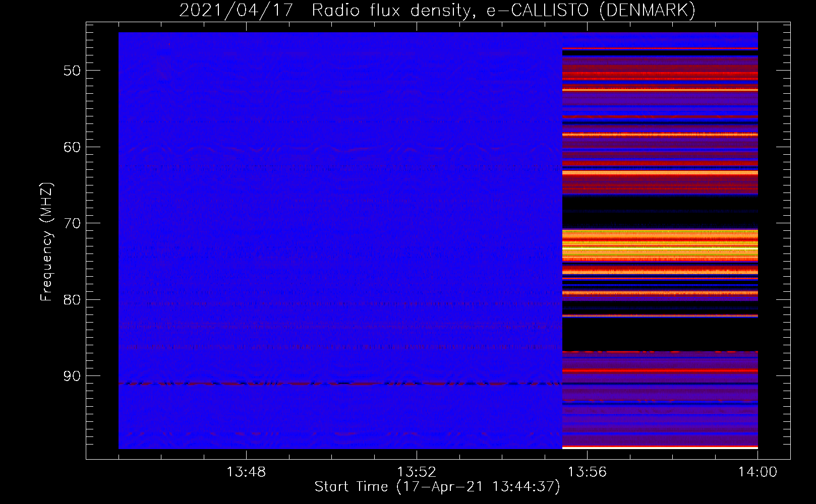
Task: Click the plot title "Radio flux density, e-CALLISTO (DENMARK)"
Action: (x=503, y=10)
